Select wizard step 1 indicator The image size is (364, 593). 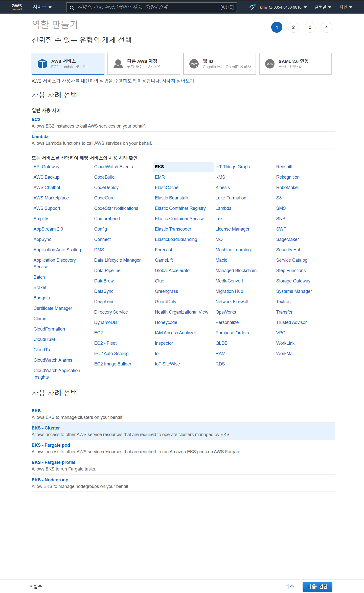coord(277,27)
